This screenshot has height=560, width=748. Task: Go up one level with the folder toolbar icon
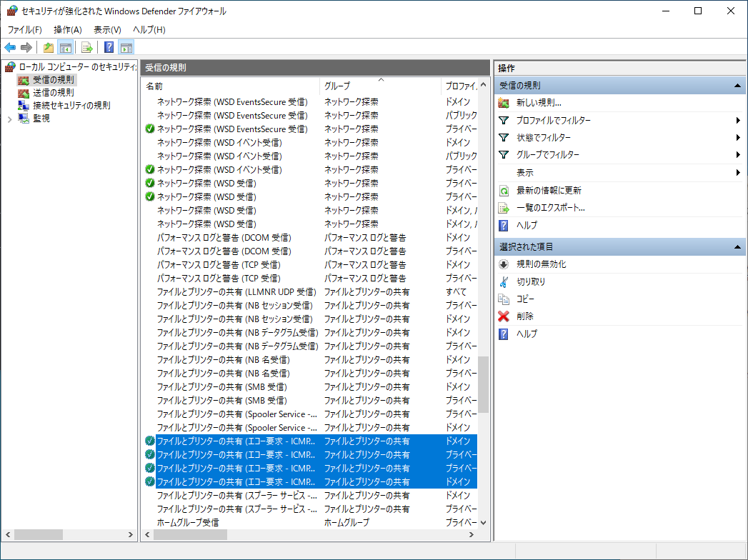click(x=48, y=47)
